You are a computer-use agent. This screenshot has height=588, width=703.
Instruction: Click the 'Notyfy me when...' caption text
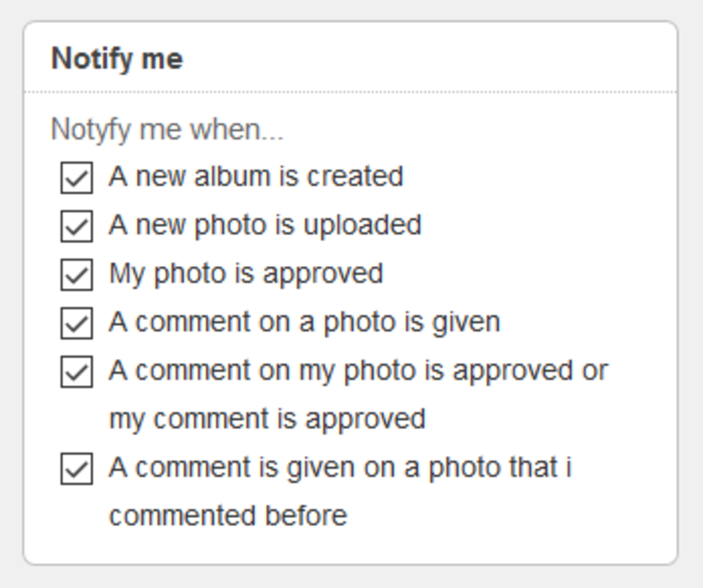pos(167,129)
